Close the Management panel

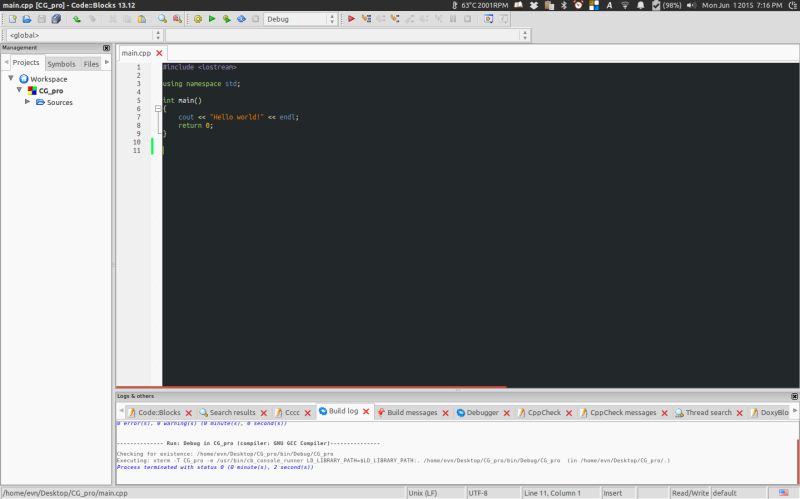107,47
